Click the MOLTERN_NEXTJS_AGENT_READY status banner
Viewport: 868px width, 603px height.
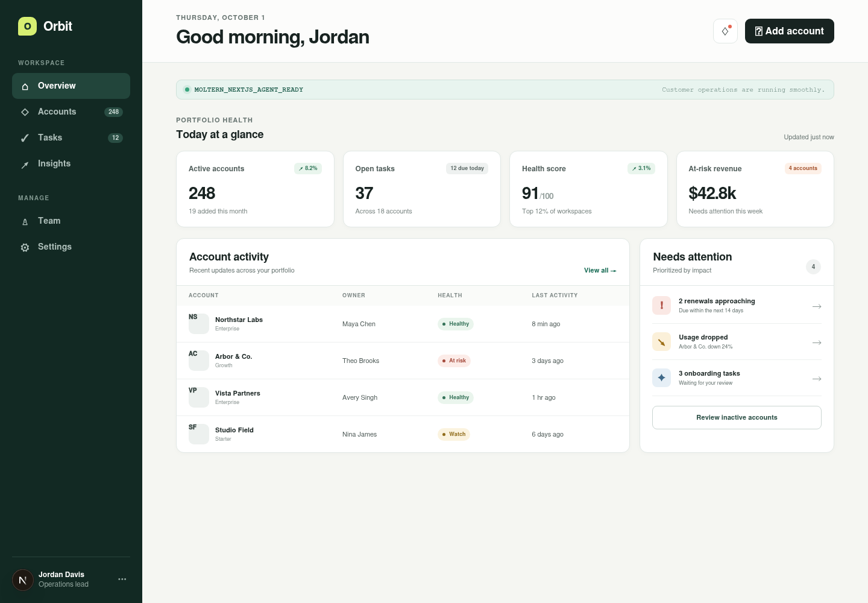[505, 90]
